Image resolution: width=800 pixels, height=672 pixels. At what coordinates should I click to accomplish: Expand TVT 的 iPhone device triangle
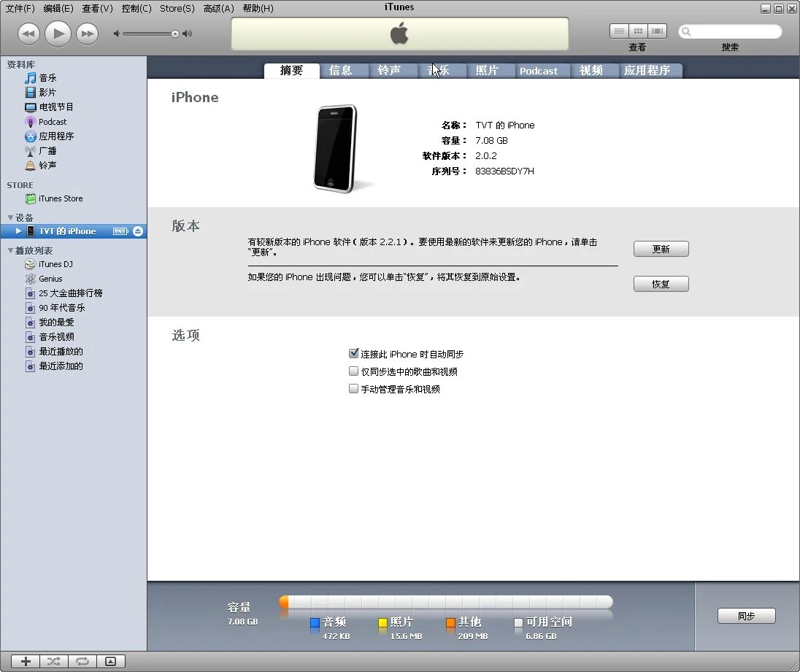[x=18, y=231]
